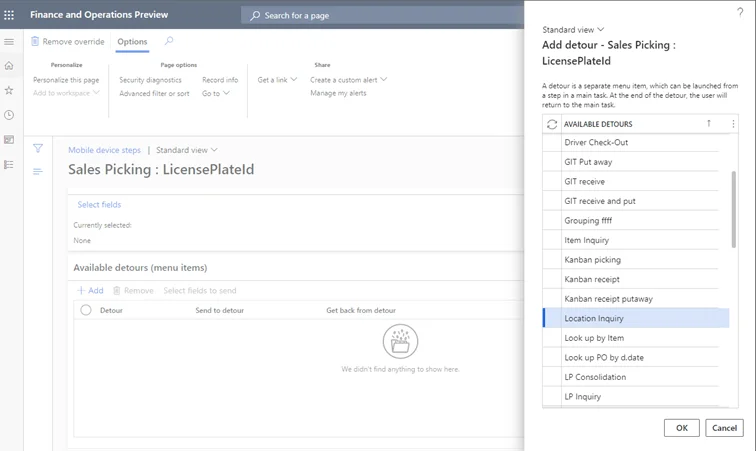Open Favorites star icon in sidebar

(x=9, y=90)
